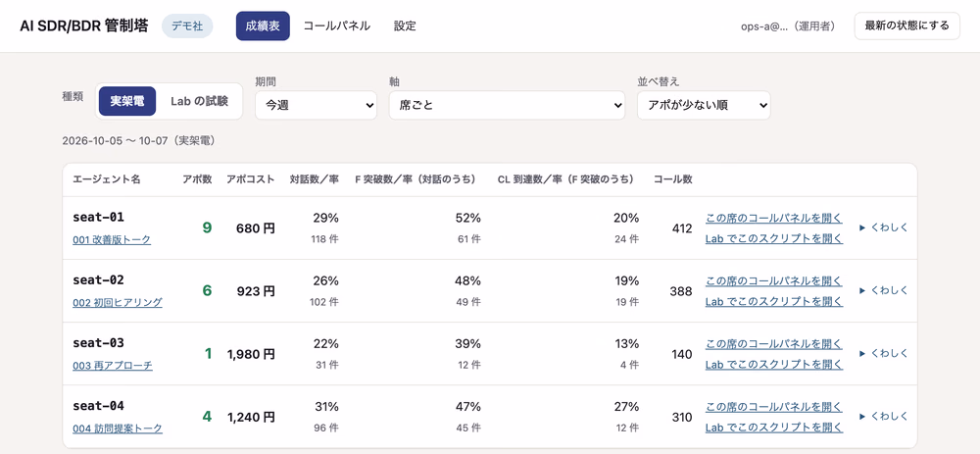
Task: Click seat-01 appointment count 9
Action: tap(207, 228)
